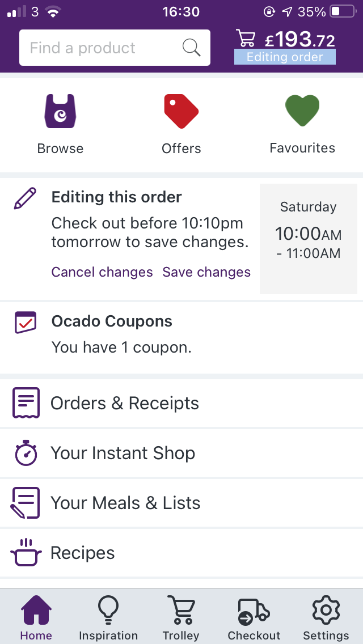
Task: Open Favourites via the green heart icon
Action: pos(302,110)
